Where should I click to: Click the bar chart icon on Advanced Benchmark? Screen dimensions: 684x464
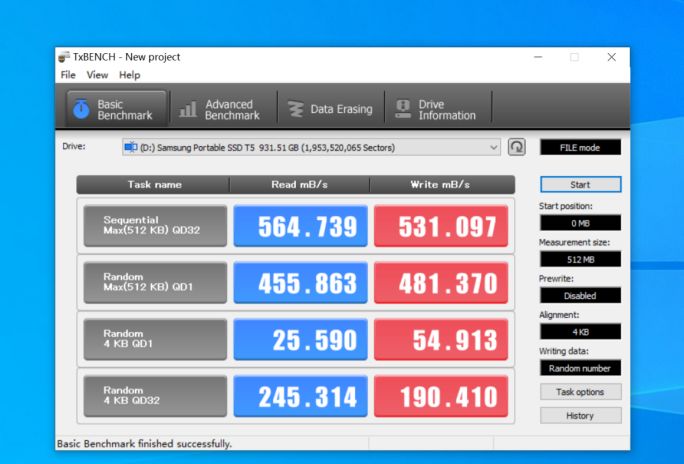point(188,109)
